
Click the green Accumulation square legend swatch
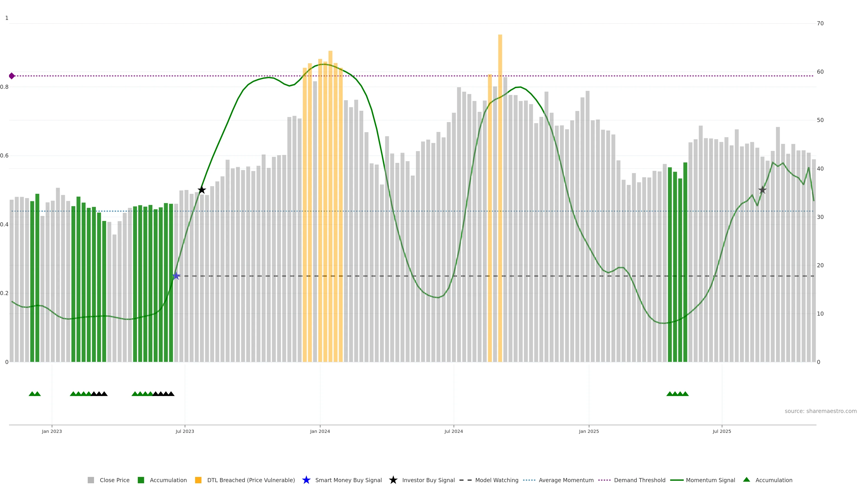(141, 480)
